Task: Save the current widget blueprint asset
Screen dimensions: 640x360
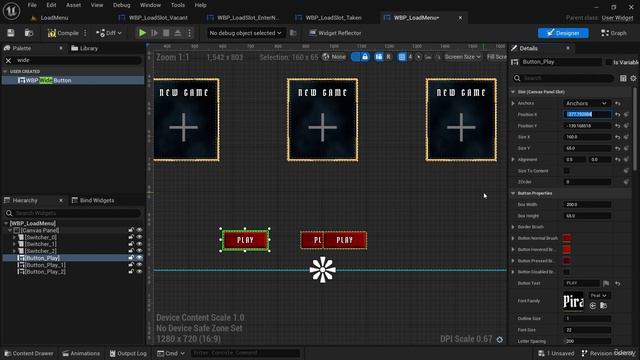Action: [x=11, y=33]
